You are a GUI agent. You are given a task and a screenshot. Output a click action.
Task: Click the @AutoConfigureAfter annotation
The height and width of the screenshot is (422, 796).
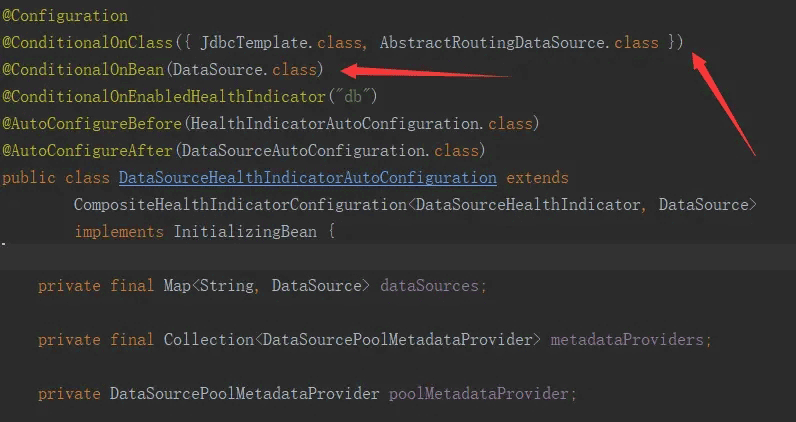point(87,151)
